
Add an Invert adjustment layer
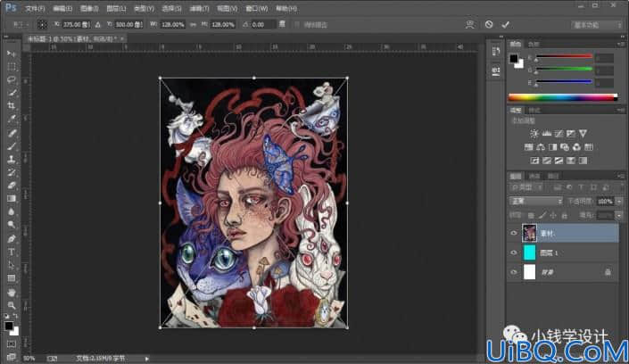pyautogui.click(x=534, y=161)
